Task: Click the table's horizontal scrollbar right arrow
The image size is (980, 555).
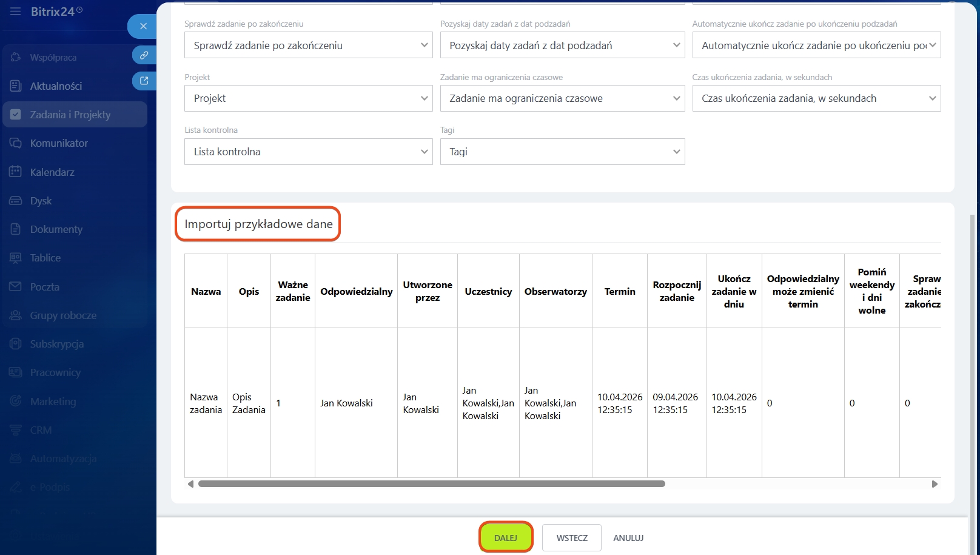Action: [x=935, y=484]
